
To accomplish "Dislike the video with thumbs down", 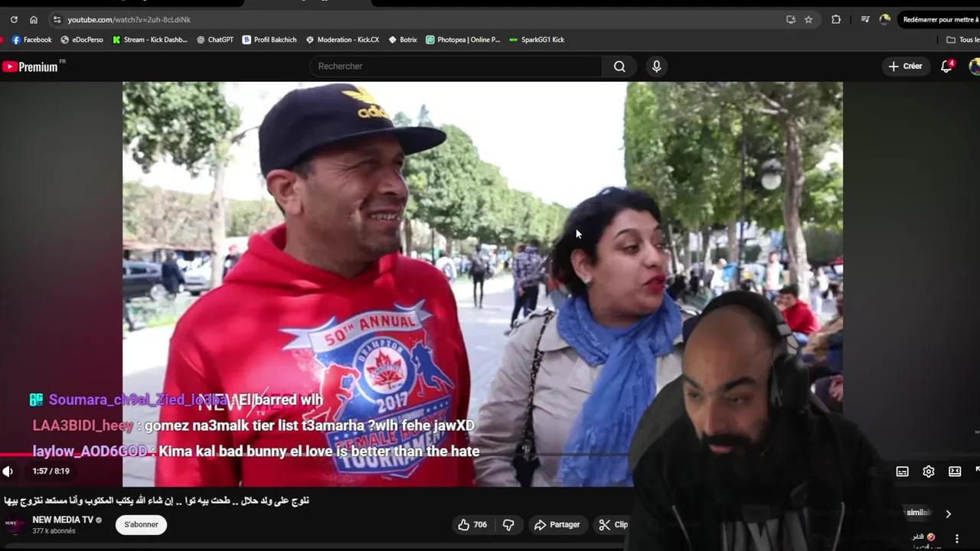I will [x=508, y=524].
